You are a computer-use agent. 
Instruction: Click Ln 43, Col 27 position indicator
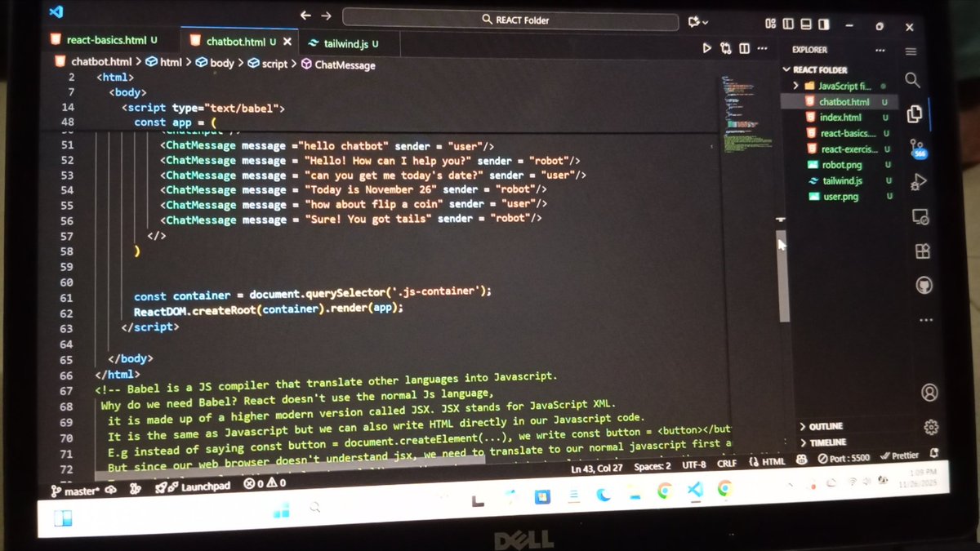(x=597, y=468)
